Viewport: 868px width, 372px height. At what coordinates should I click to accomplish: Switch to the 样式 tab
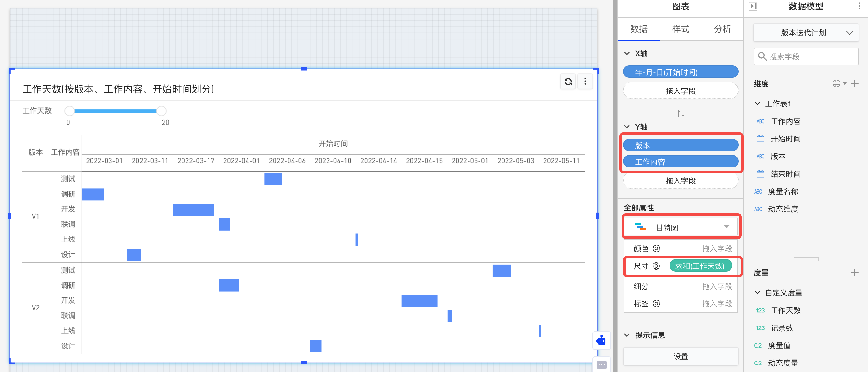tap(680, 29)
